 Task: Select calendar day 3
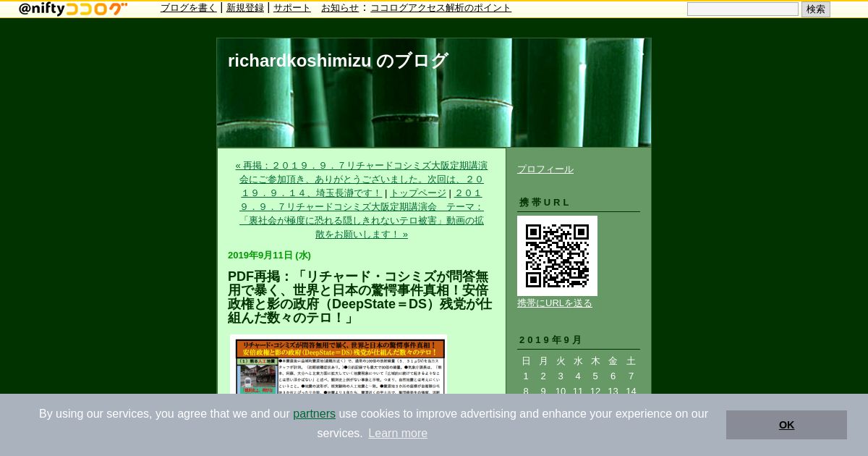(x=561, y=376)
